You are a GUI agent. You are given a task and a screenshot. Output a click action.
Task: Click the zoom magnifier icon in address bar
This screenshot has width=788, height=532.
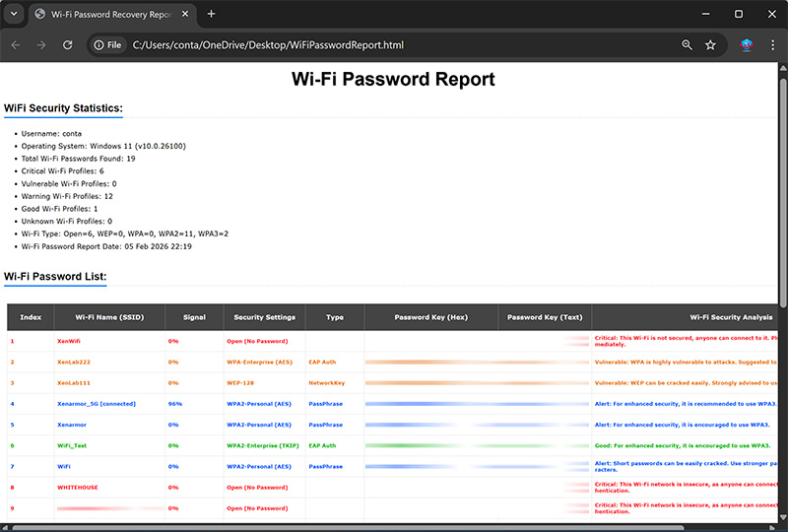687,45
